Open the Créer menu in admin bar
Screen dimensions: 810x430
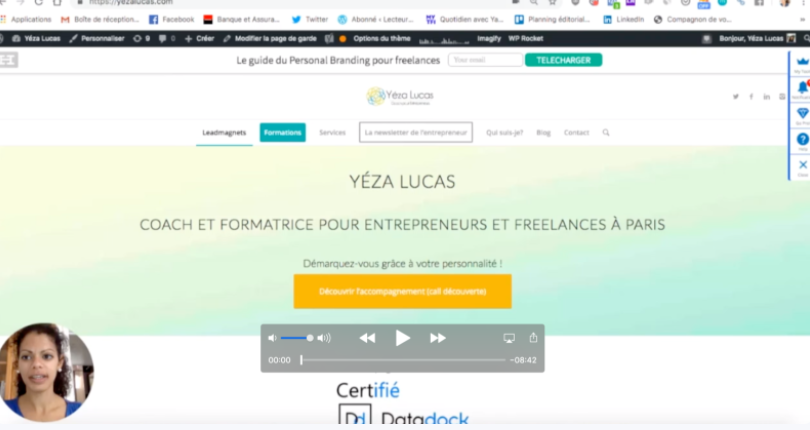[199, 38]
